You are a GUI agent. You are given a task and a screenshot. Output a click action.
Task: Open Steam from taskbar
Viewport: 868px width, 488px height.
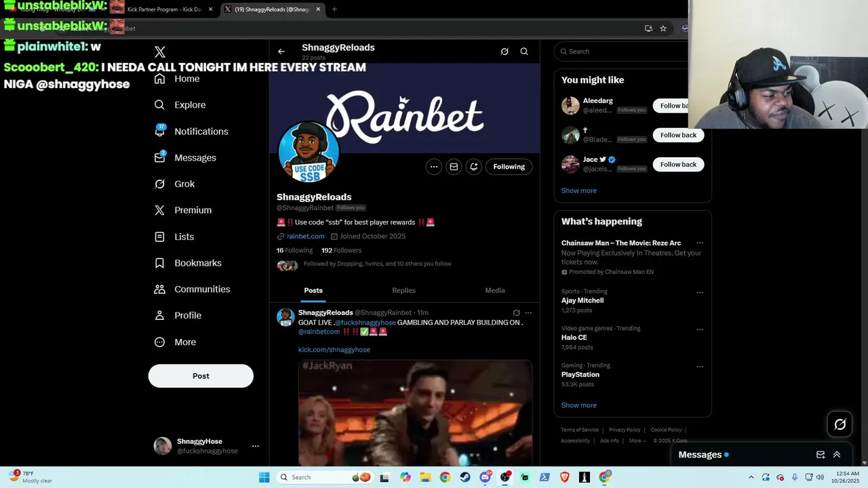tap(465, 477)
